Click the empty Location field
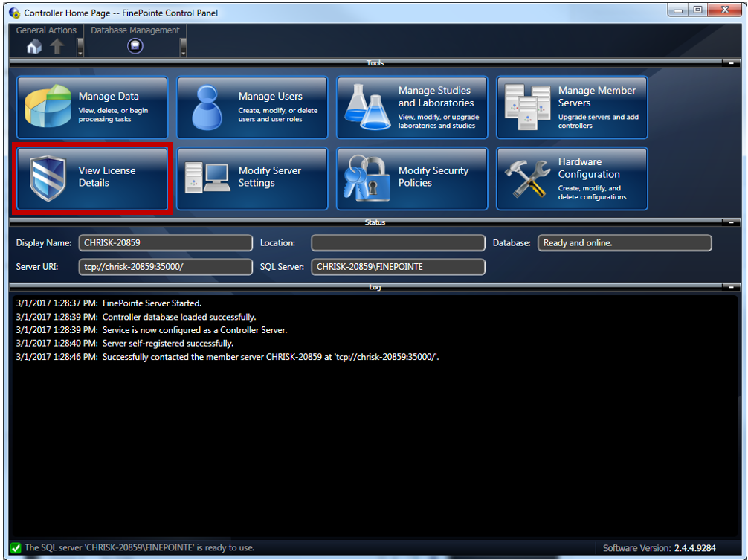Viewport: 748px width, 560px height. [398, 242]
